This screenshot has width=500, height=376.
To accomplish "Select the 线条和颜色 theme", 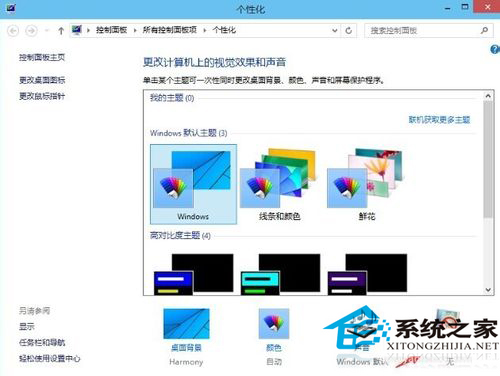I will point(279,184).
